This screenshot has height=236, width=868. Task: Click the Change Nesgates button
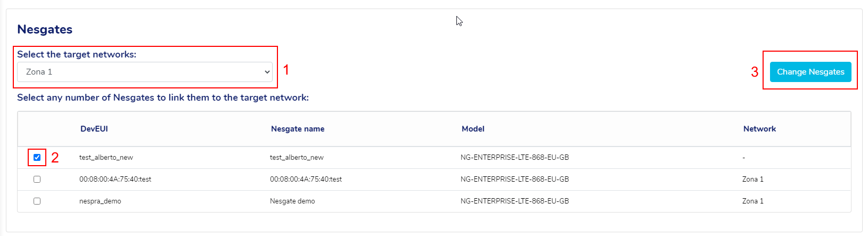pyautogui.click(x=810, y=72)
